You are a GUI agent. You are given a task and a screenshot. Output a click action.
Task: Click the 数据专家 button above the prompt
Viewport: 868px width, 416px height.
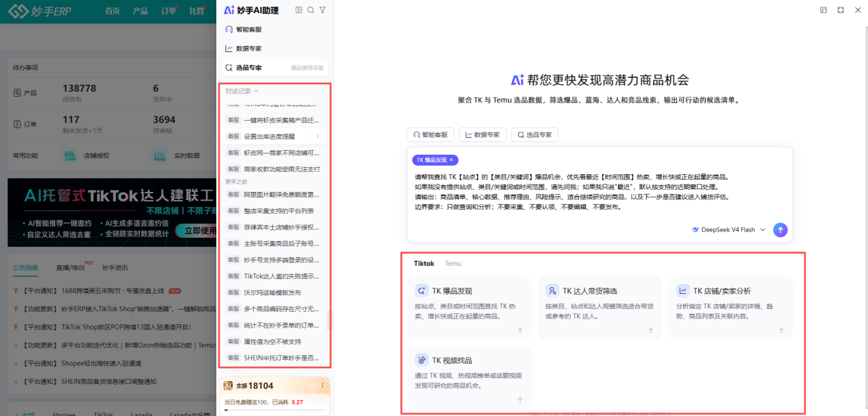pyautogui.click(x=483, y=134)
